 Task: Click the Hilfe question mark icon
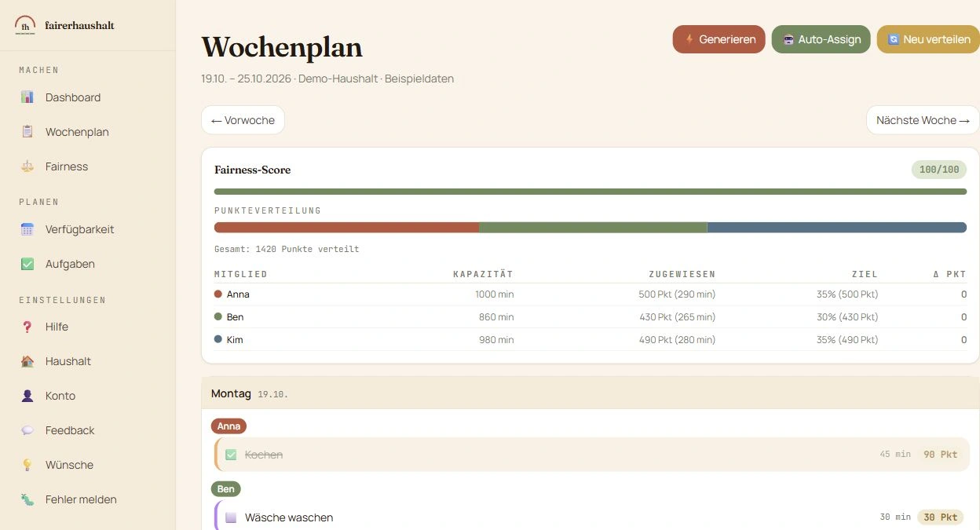pos(27,327)
